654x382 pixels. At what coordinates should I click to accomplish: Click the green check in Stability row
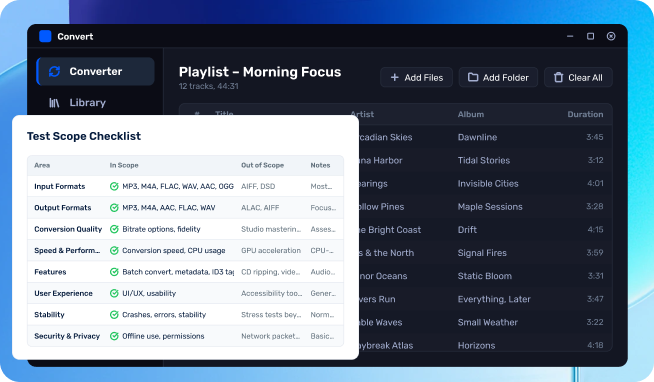(x=114, y=314)
